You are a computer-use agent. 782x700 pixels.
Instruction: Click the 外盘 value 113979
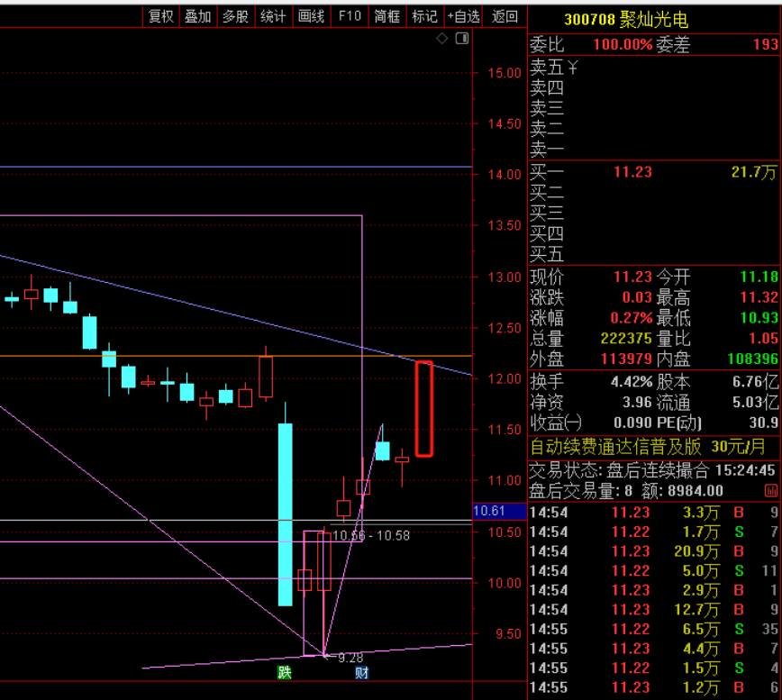click(x=626, y=359)
